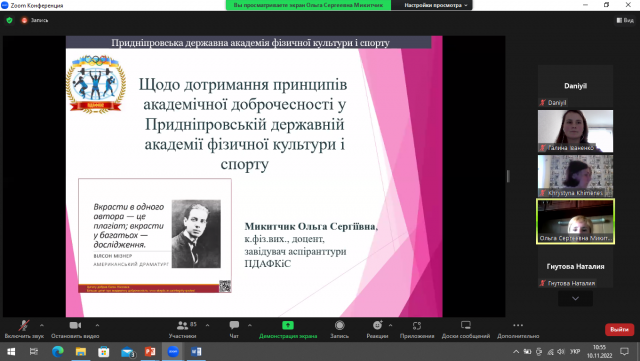
Task: Toggle the Запись record button in toolbar
Action: coord(339,329)
